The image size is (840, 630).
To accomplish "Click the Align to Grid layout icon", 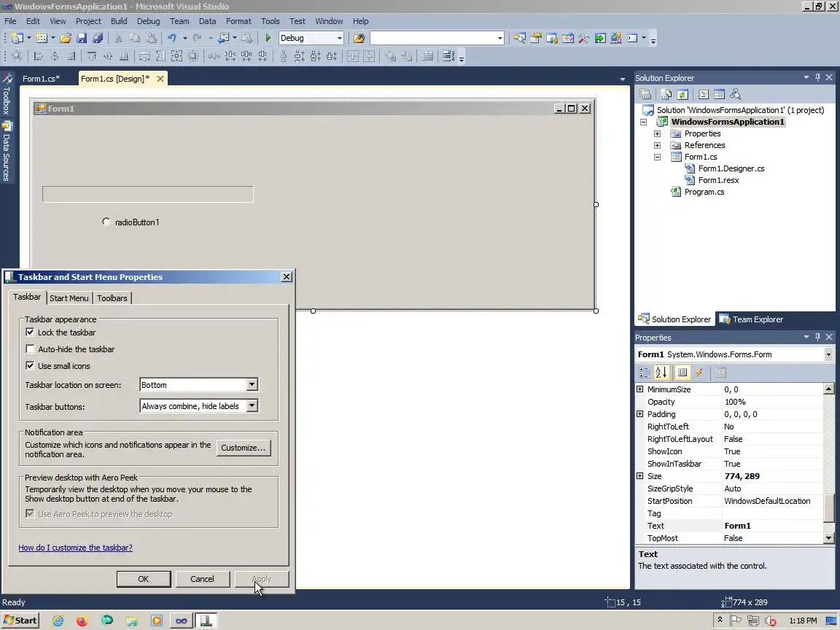I will (17, 55).
